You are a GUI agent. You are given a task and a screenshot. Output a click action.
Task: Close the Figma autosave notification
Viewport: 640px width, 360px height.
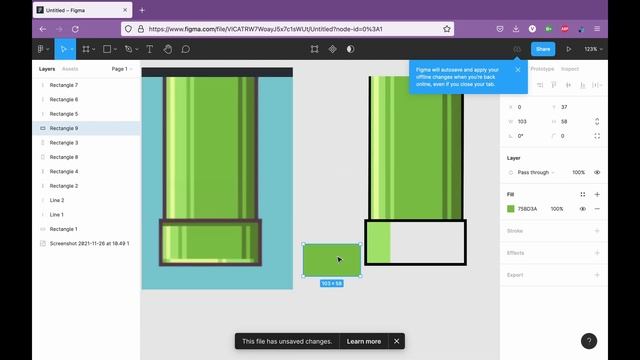pyautogui.click(x=518, y=70)
